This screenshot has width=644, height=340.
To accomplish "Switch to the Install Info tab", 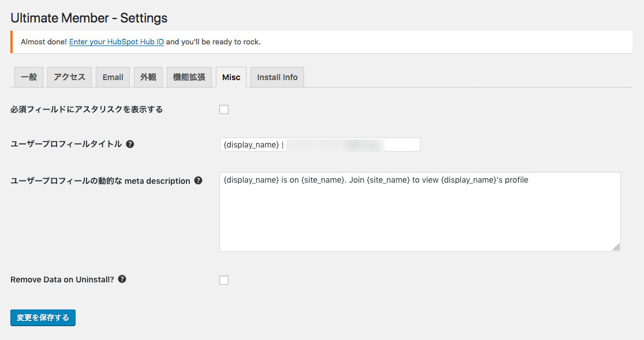I will click(277, 77).
